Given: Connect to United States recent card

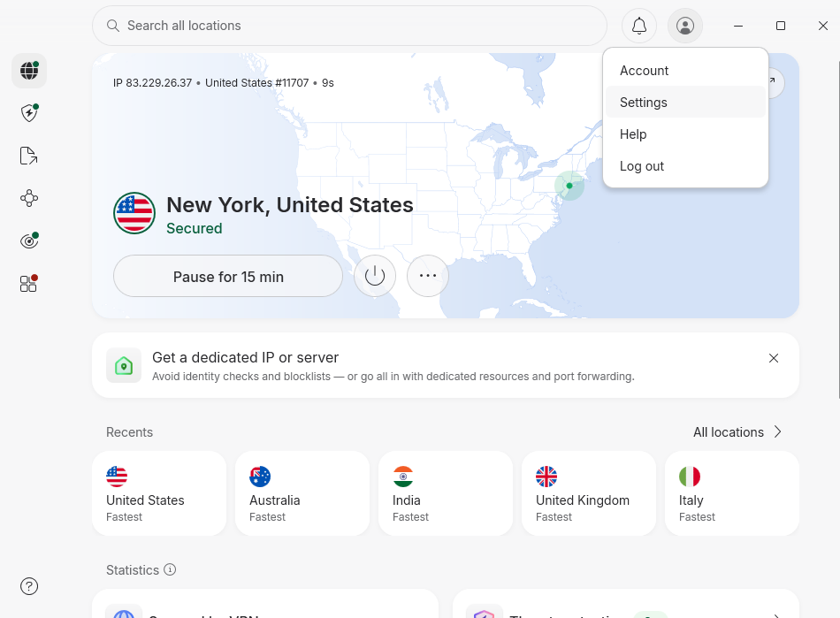Looking at the screenshot, I should (x=159, y=493).
